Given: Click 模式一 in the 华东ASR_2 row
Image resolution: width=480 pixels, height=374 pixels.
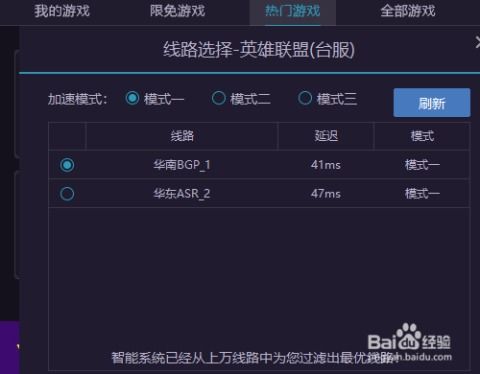Looking at the screenshot, I should point(422,194).
